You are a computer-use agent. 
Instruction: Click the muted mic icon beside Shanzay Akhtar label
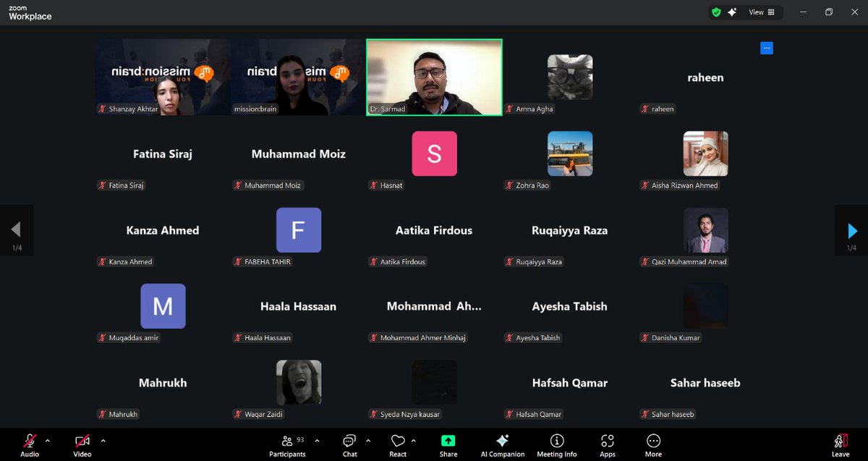pyautogui.click(x=103, y=109)
